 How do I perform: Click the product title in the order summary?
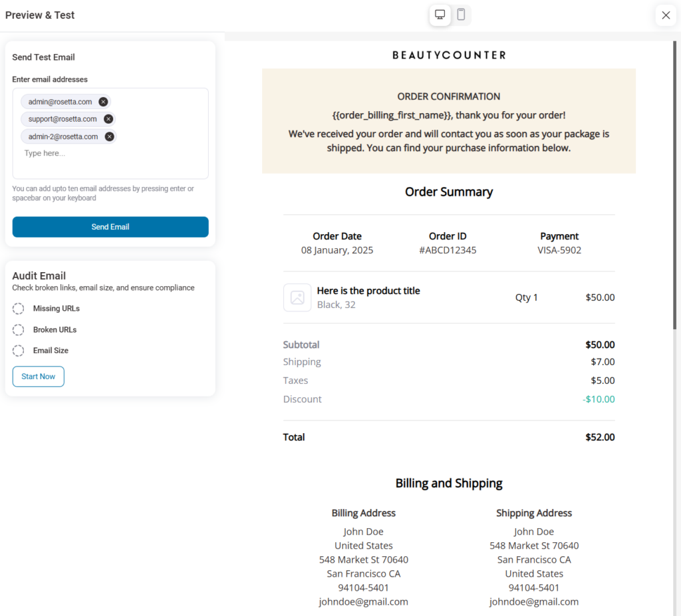click(368, 290)
